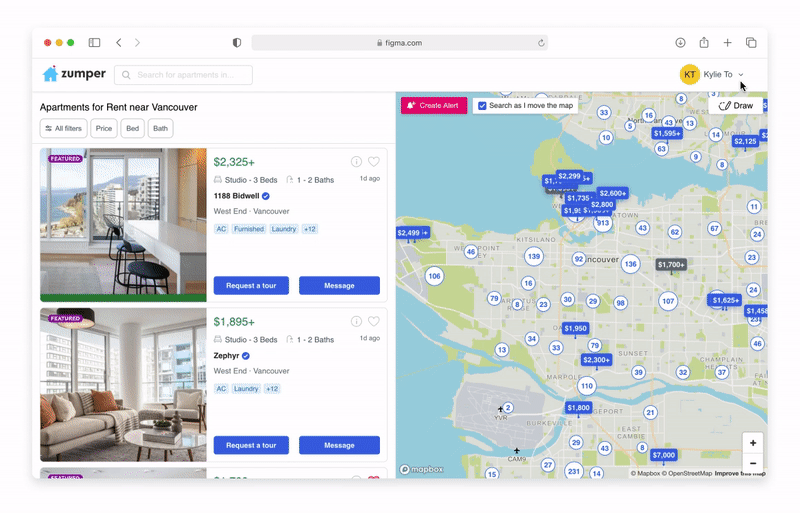Go forward with the browser forward arrow
This screenshot has width=800, height=513.
pyautogui.click(x=137, y=43)
